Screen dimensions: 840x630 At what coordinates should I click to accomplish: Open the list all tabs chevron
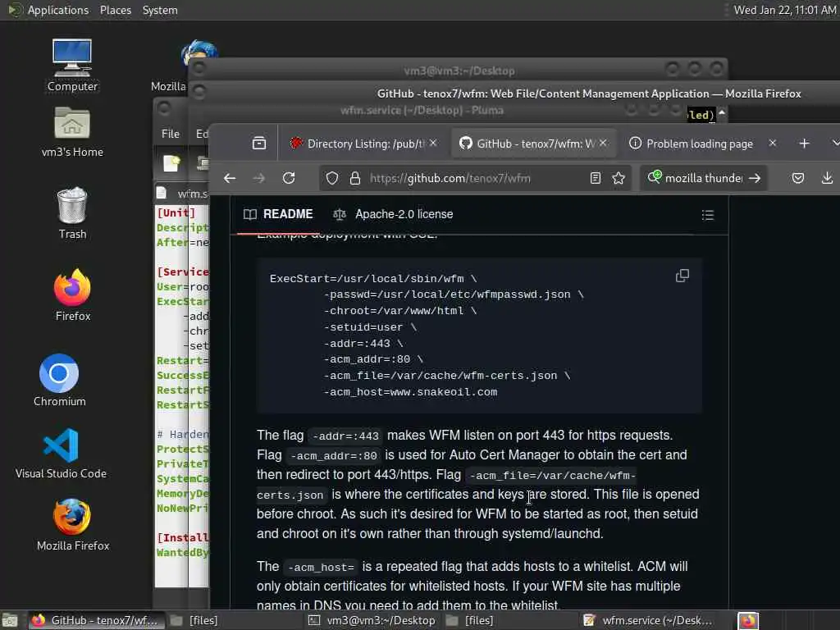tap(835, 144)
